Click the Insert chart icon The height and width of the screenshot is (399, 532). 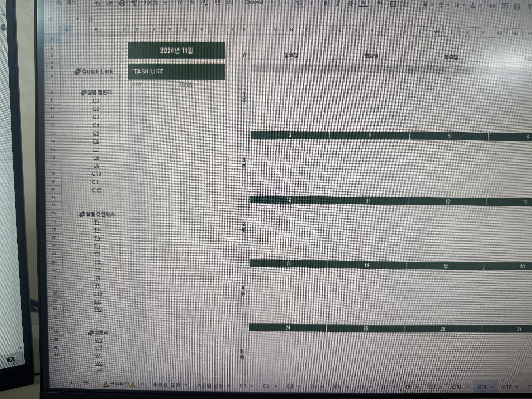point(517,7)
